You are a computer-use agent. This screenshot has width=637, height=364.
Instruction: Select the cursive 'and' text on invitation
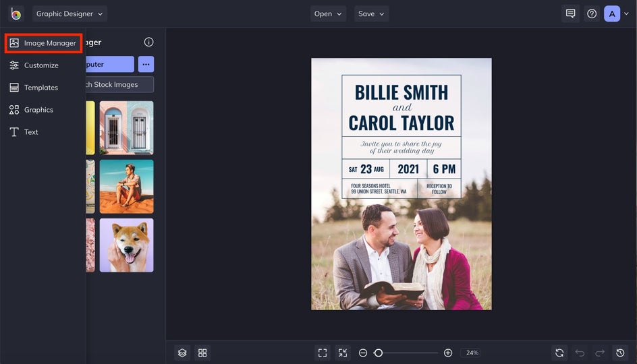coord(402,108)
